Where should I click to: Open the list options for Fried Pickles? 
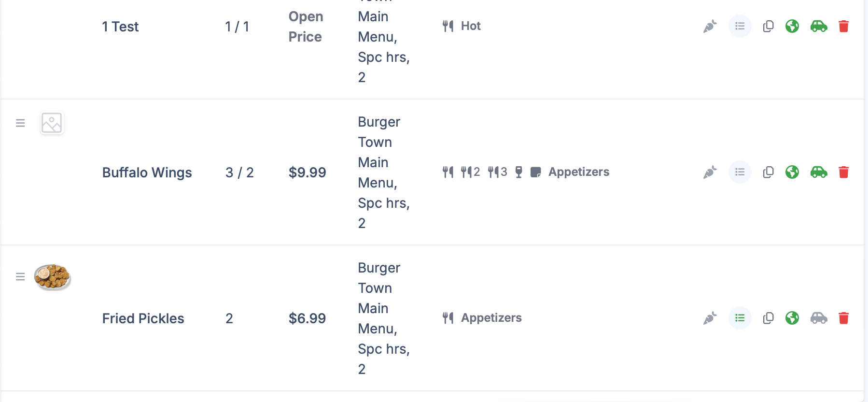pyautogui.click(x=740, y=318)
